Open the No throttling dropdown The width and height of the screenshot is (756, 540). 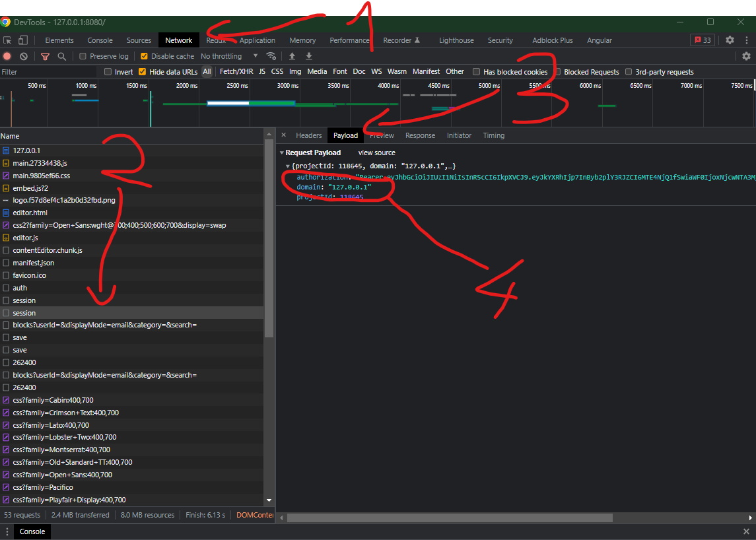(x=222, y=55)
